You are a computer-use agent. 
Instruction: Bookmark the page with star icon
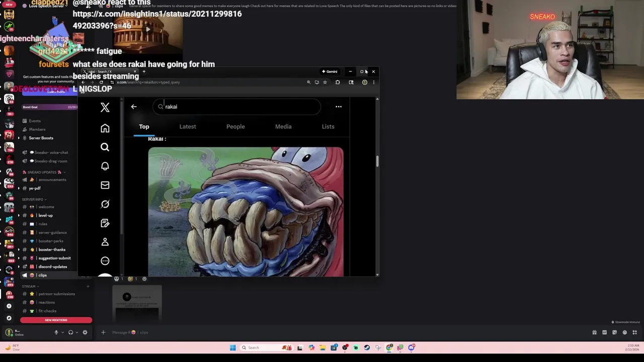325,82
